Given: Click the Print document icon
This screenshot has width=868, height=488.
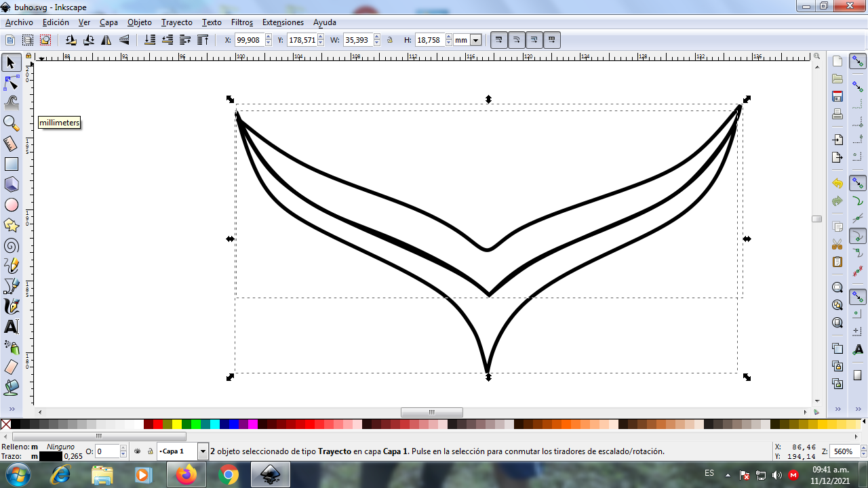Looking at the screenshot, I should tap(837, 114).
